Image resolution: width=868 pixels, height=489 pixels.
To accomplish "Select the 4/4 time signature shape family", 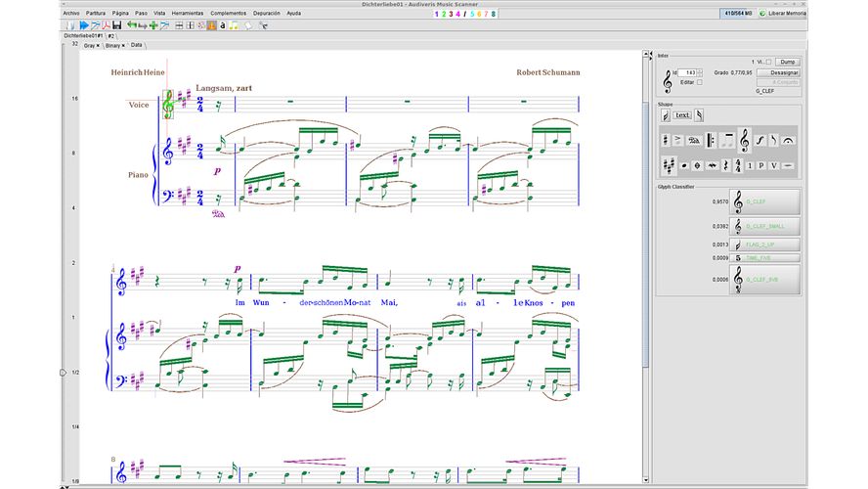I will (739, 165).
